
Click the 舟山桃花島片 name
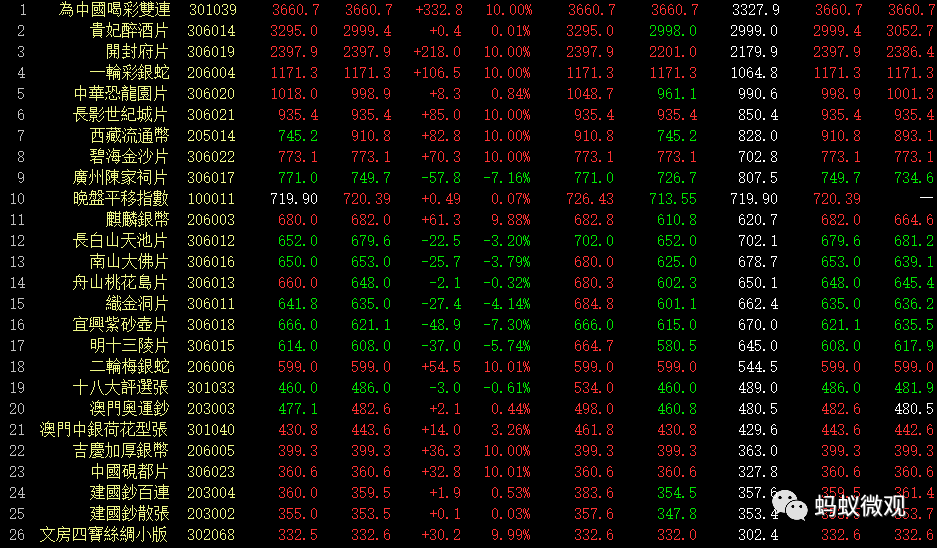point(121,283)
